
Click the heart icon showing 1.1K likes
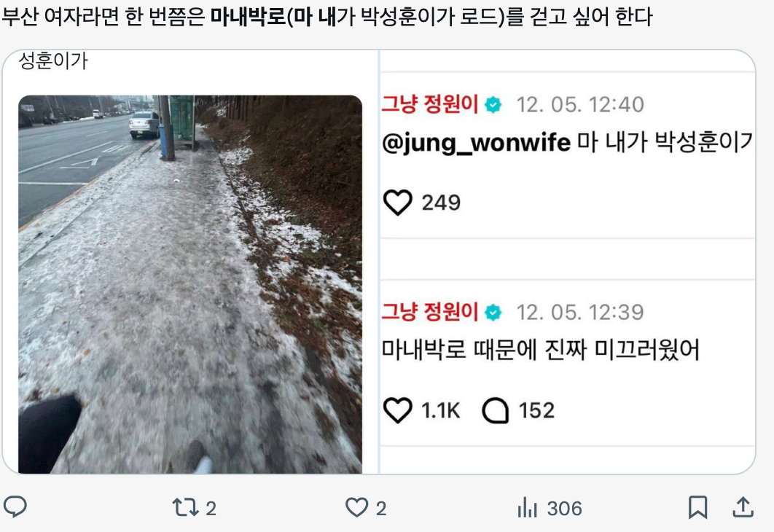click(399, 408)
